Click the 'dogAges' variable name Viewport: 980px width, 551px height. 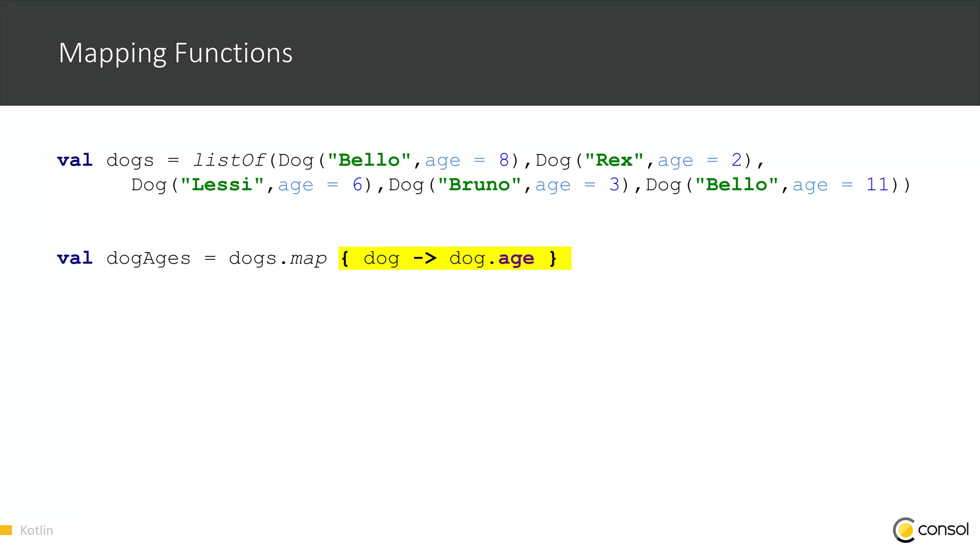[x=148, y=259]
